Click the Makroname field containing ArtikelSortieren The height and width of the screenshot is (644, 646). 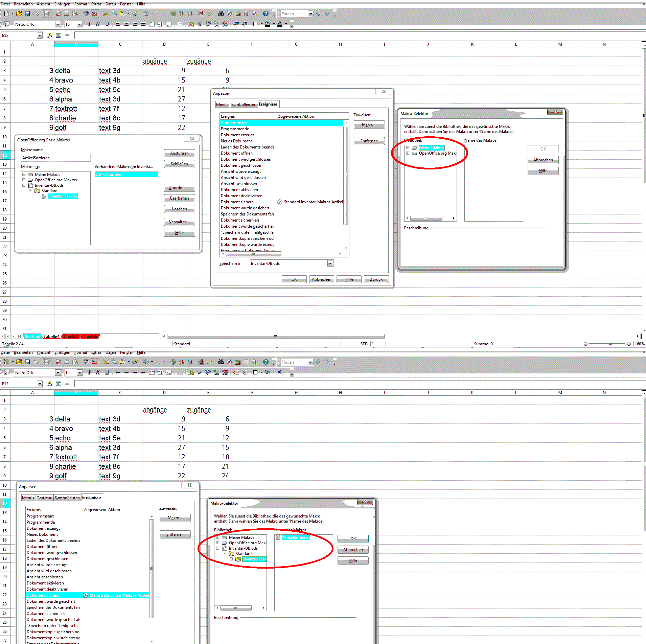tap(55, 158)
